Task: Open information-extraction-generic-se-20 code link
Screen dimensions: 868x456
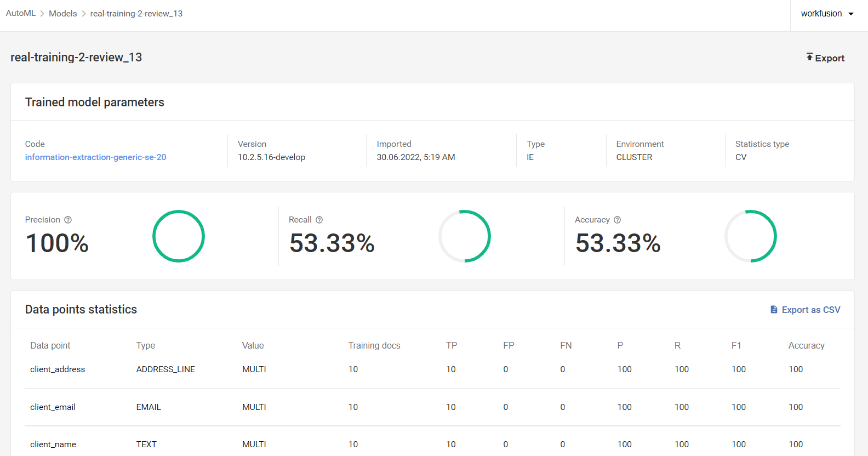Action: 95,157
